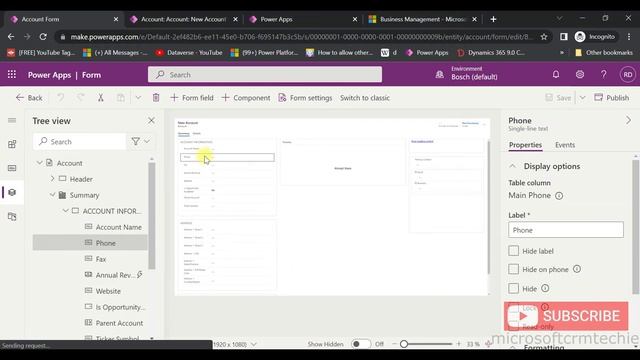The width and height of the screenshot is (640, 360).
Task: Open the Save options dropdown arrow
Action: point(582,98)
